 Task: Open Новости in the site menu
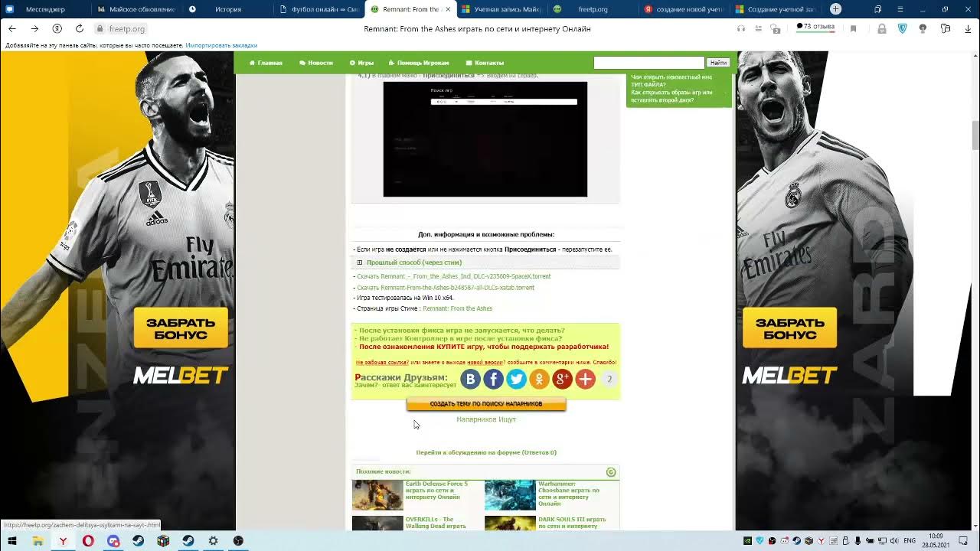click(316, 63)
